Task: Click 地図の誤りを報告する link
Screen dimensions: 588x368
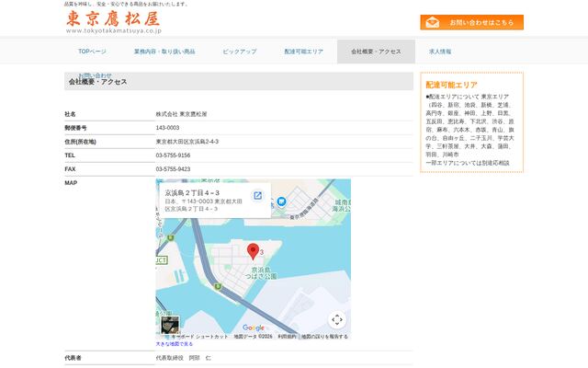Action: 324,337
